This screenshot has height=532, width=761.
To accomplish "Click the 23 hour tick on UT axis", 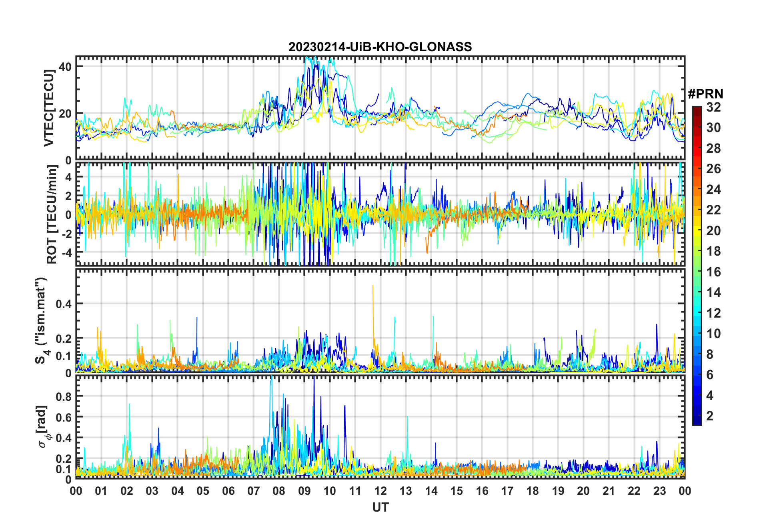I will click(659, 491).
